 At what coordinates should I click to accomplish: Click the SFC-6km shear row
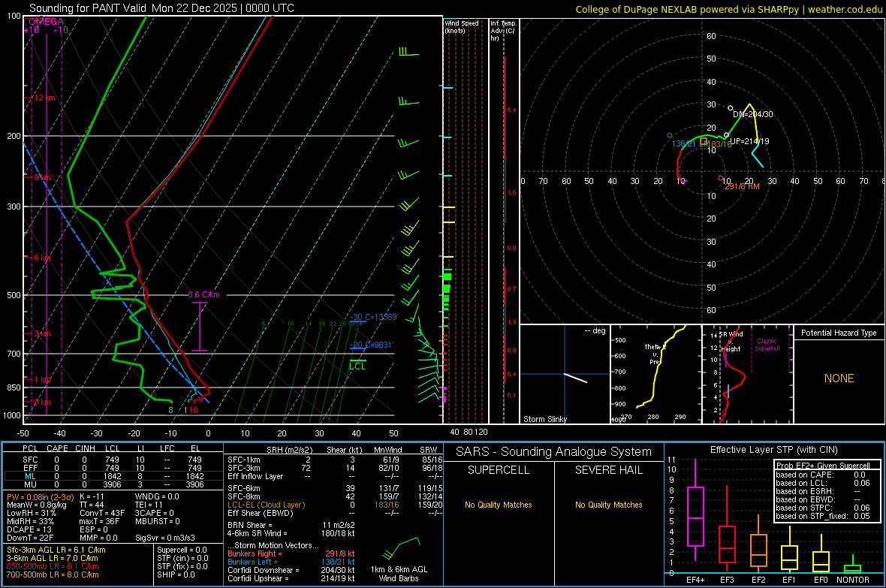point(335,488)
